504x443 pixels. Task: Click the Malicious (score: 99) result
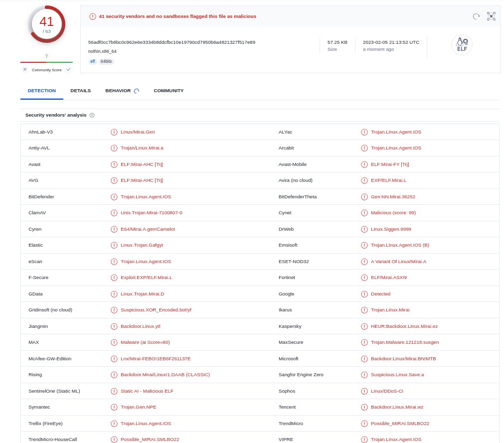click(x=393, y=213)
